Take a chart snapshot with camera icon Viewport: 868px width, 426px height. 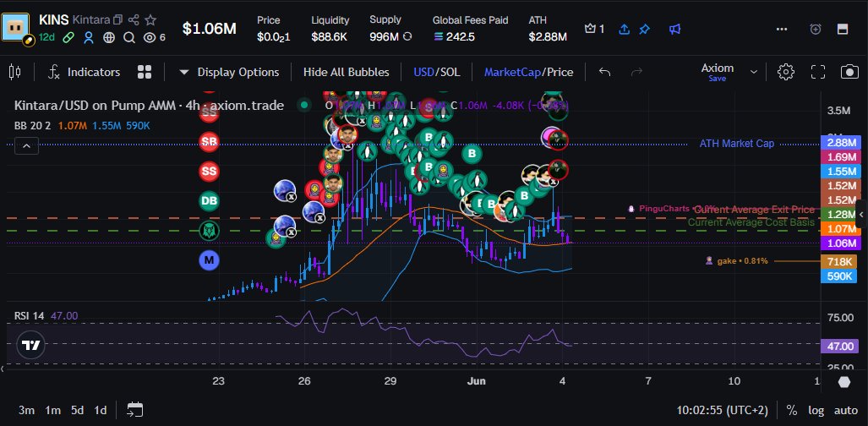(849, 72)
